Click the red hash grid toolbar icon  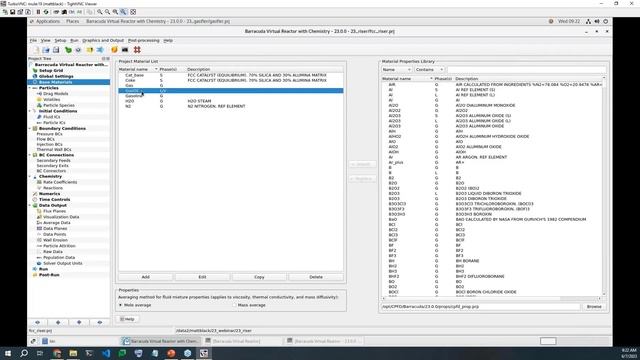pyautogui.click(x=137, y=50)
